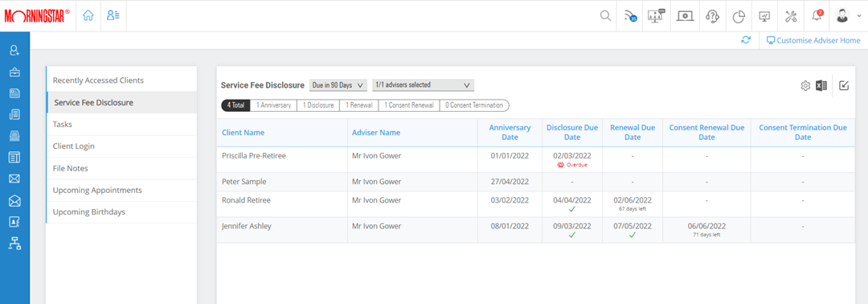
Task: Select the 0 Consent Termination filter tab
Action: pos(474,105)
